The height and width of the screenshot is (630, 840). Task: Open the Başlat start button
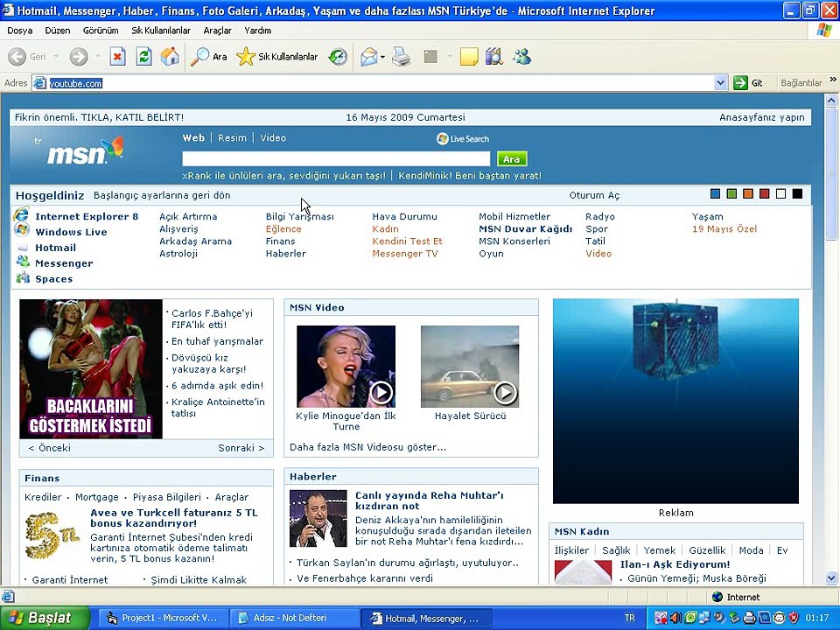pos(45,618)
